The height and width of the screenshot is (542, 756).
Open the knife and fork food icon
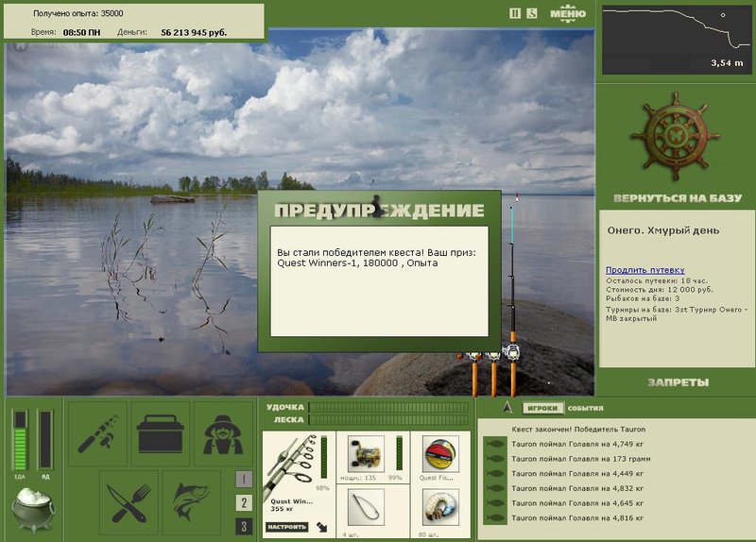click(x=129, y=502)
